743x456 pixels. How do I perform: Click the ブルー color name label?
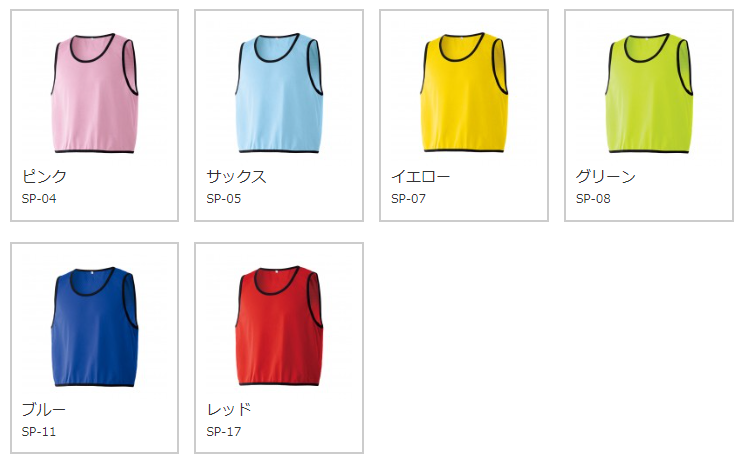tap(44, 410)
